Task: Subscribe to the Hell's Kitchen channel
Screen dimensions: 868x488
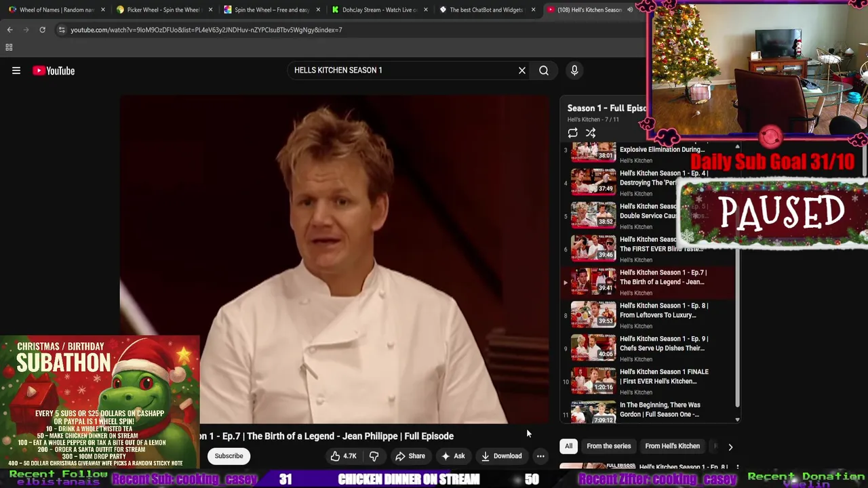Action: coord(229,456)
